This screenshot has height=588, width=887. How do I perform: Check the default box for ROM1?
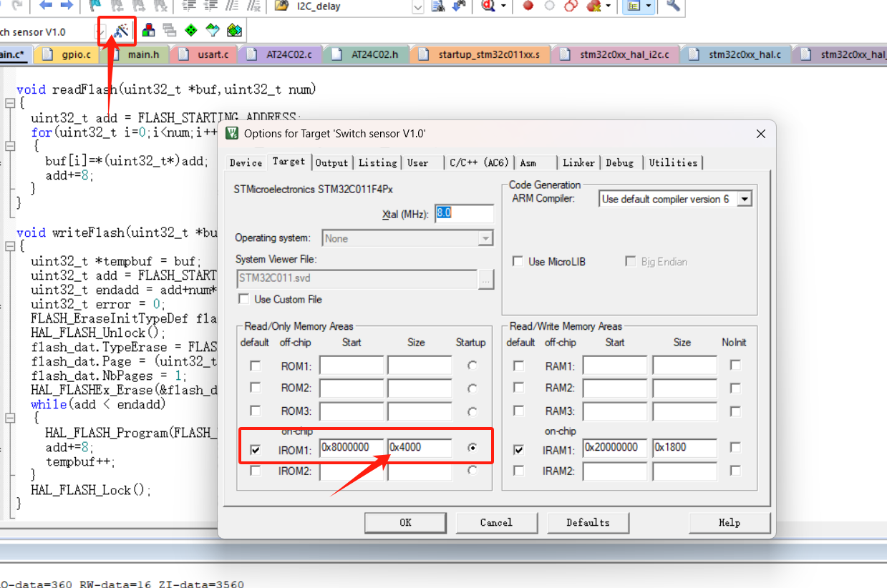[x=255, y=366]
